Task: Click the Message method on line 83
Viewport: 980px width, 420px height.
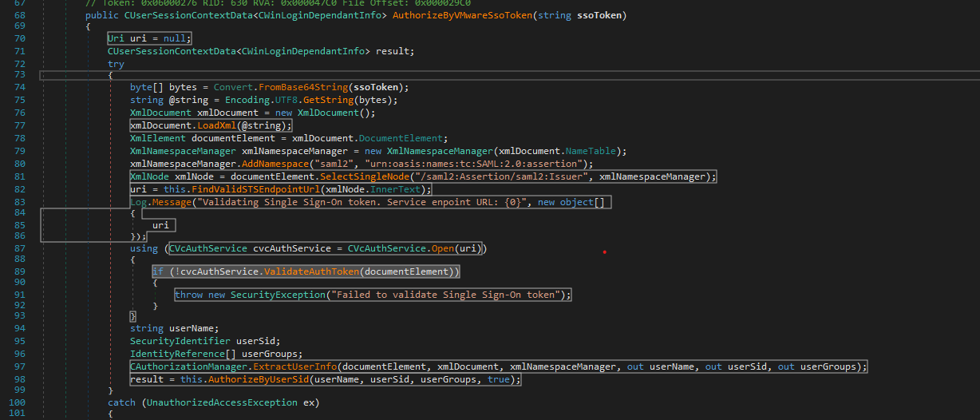Action: coord(173,202)
